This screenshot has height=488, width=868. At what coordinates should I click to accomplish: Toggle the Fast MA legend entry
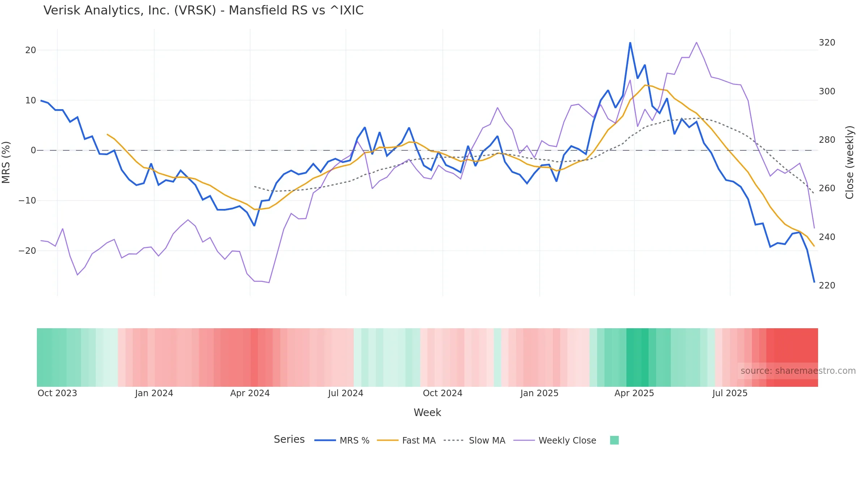[406, 440]
